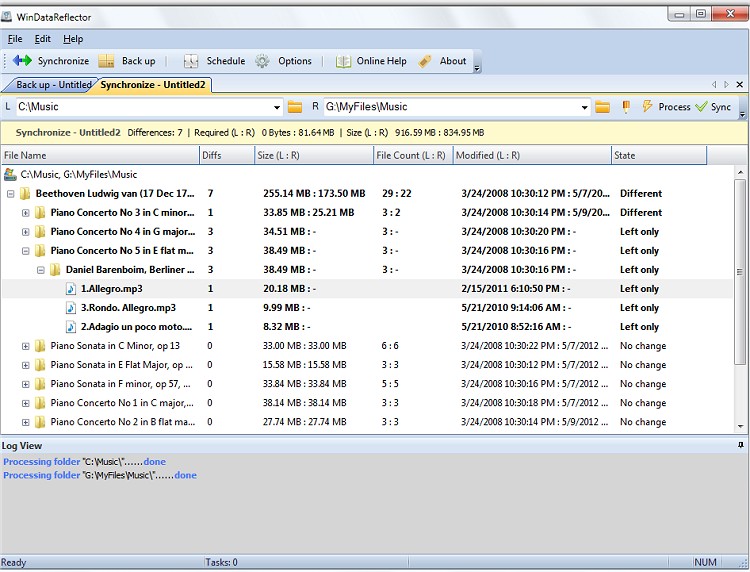Click the file list vertical scrollbar thumb

click(739, 272)
